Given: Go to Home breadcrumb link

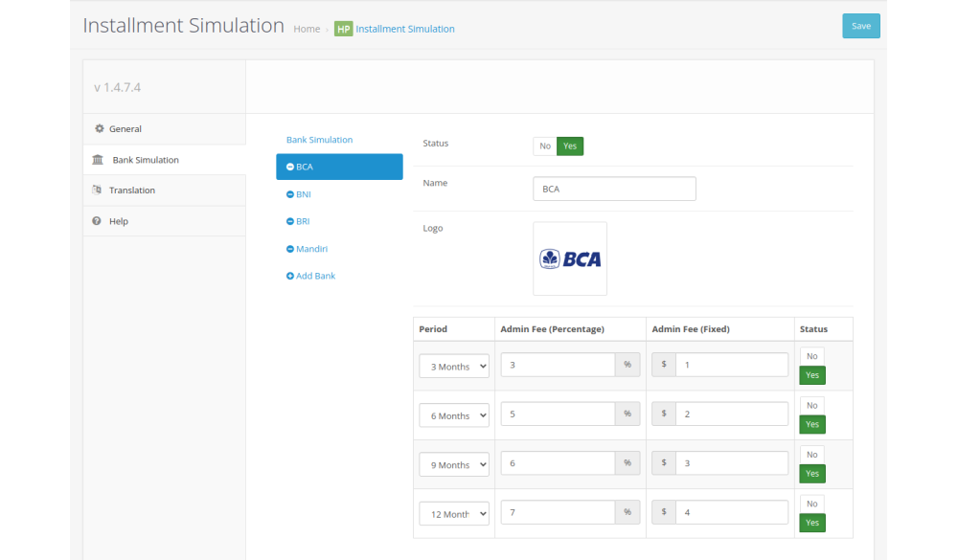Looking at the screenshot, I should 307,29.
